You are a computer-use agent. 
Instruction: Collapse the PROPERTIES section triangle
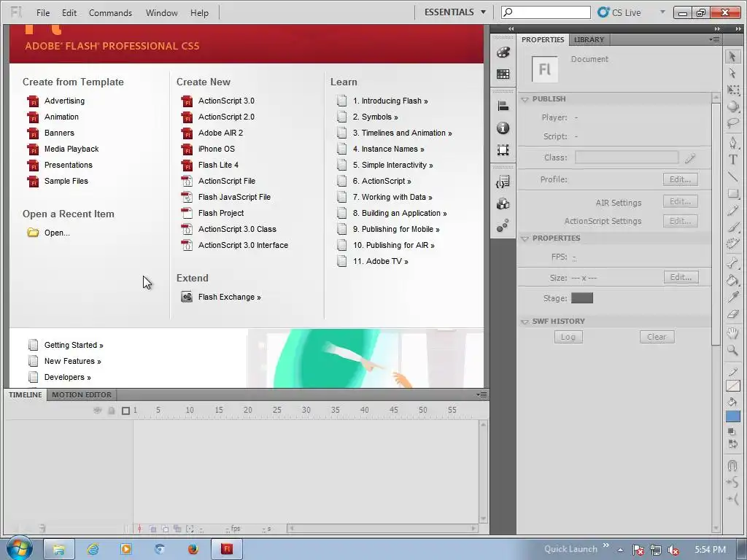point(525,238)
